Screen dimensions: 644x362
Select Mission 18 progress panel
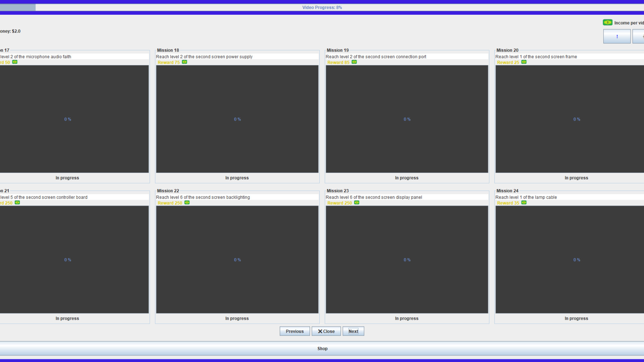click(237, 119)
